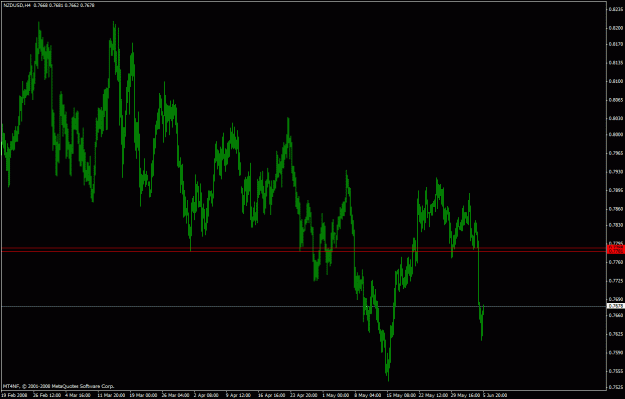Click the 0.8200 price scale label
625x399 pixels.
(616, 28)
